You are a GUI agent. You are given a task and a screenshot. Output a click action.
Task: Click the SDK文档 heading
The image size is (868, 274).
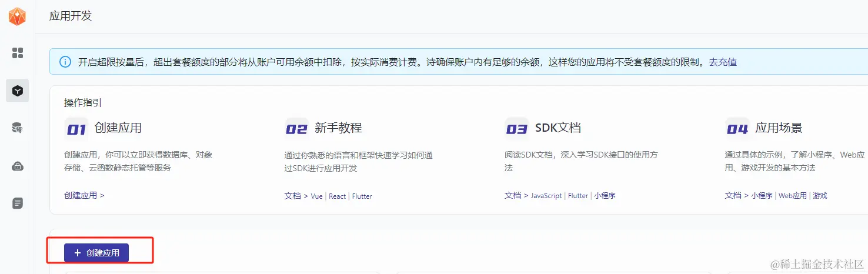558,128
